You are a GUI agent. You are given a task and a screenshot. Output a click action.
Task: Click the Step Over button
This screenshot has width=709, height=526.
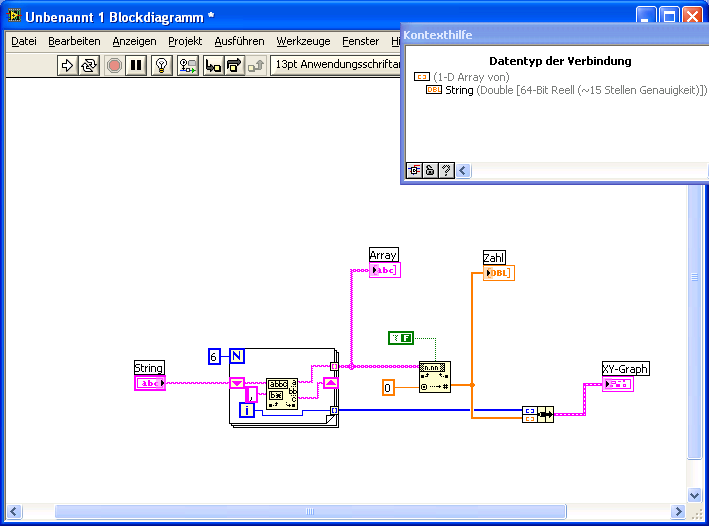click(x=235, y=66)
